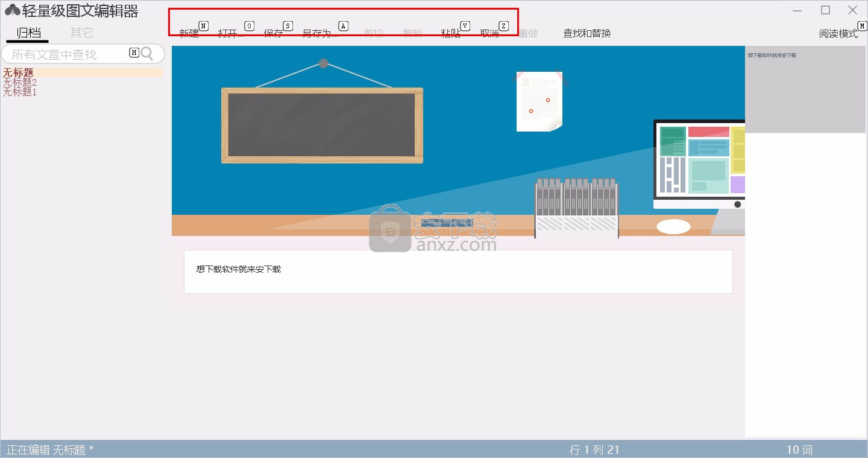Select the 无标题1 article

click(x=20, y=92)
